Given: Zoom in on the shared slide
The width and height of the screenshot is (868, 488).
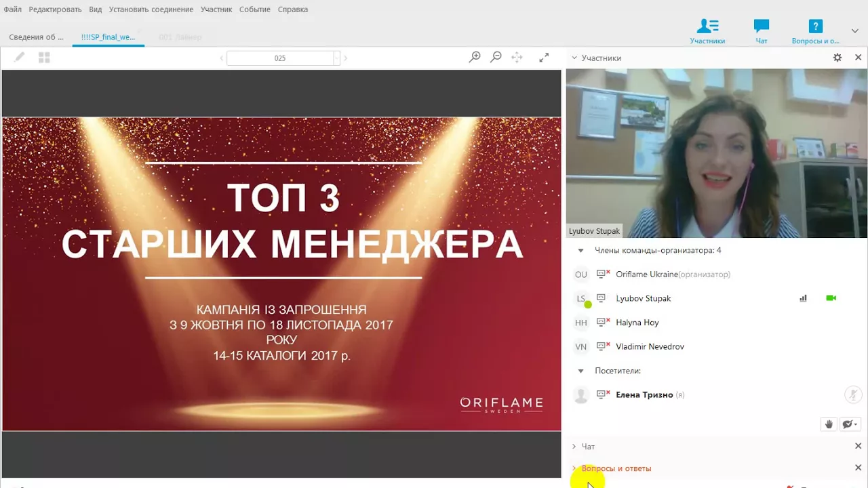Looking at the screenshot, I should pyautogui.click(x=475, y=58).
